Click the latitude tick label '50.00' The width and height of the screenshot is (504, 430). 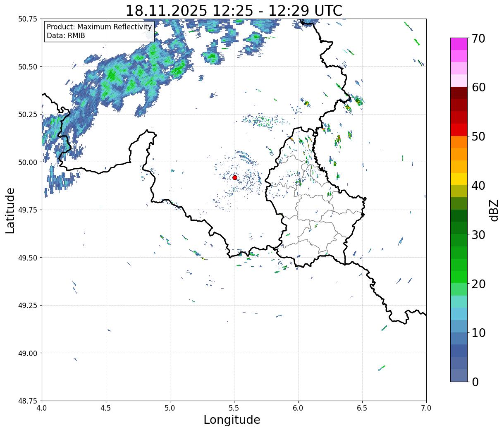click(27, 162)
